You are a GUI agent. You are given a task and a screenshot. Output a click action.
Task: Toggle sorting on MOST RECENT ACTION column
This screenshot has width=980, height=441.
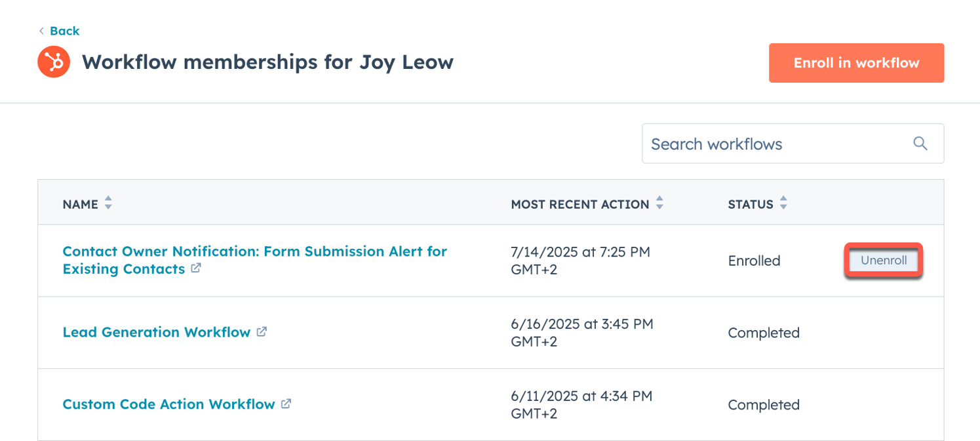[x=659, y=204]
